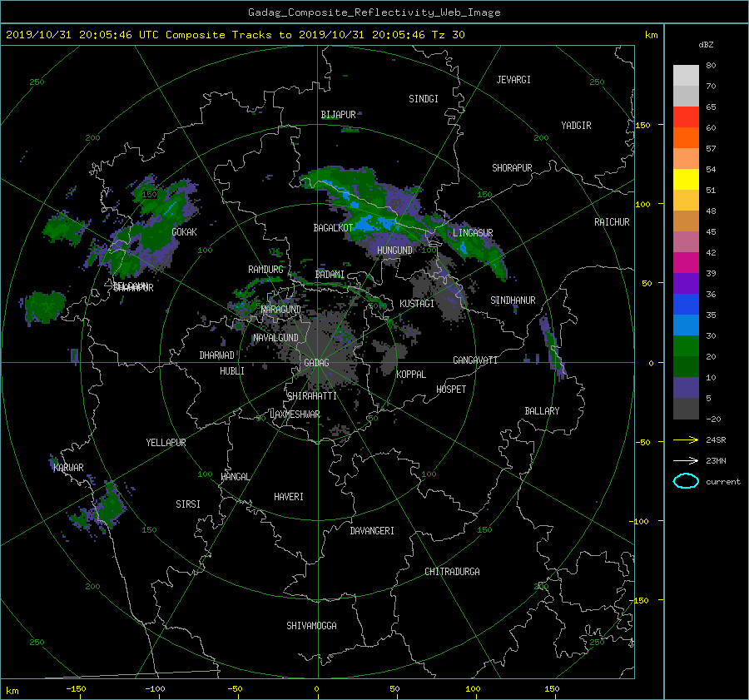Click the cyan current ellipse legend icon
This screenshot has height=700, width=749.
686,481
